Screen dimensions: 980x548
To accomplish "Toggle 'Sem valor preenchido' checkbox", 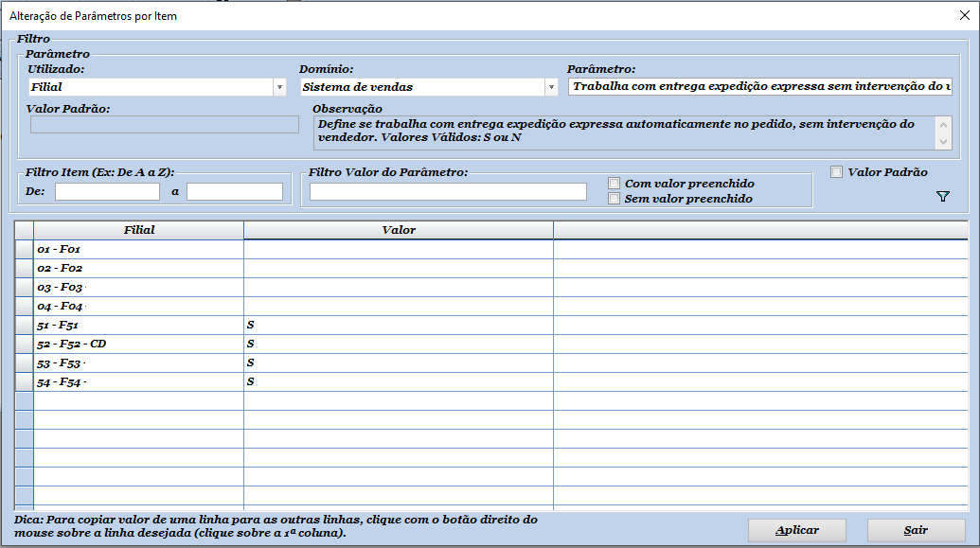I will (x=614, y=199).
